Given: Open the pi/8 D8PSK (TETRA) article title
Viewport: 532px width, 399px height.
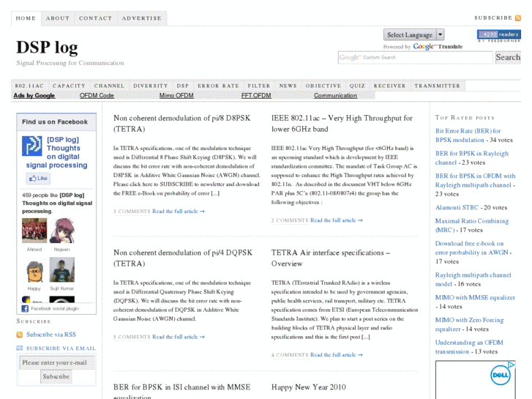Looking at the screenshot, I should [x=182, y=124].
